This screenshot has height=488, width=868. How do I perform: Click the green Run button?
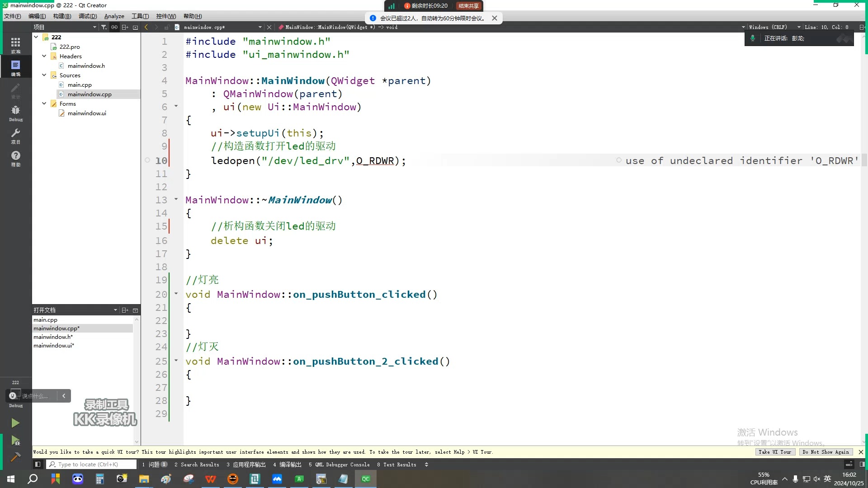click(x=15, y=423)
